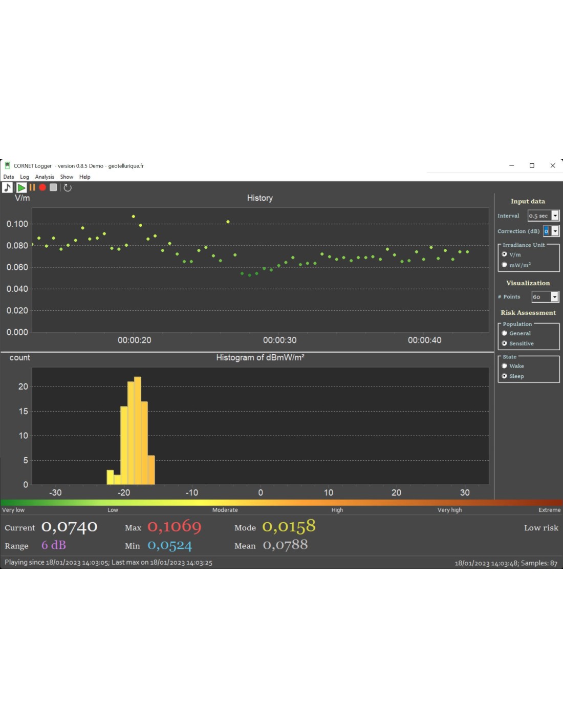Screen dimensions: 563x728
Task: Stop with the gray square button
Action: [x=53, y=188]
